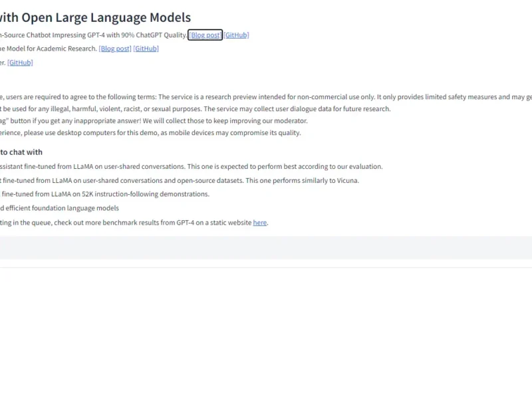Click the "90% ChatGPT Quality" text
This screenshot has height=399, width=532.
[x=153, y=35]
